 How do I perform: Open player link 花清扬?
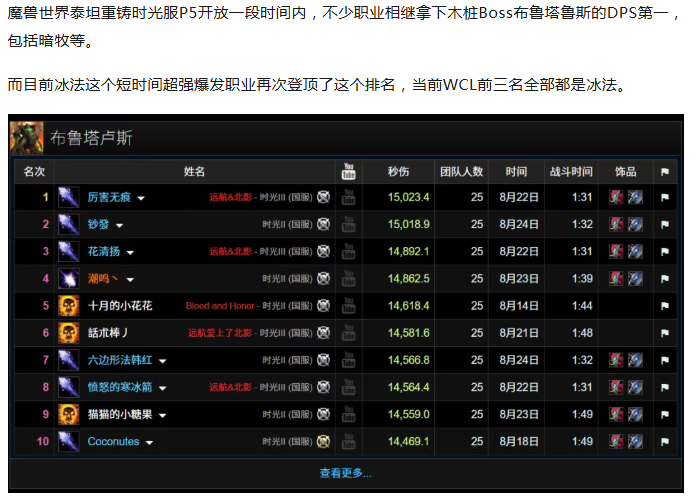tap(104, 251)
